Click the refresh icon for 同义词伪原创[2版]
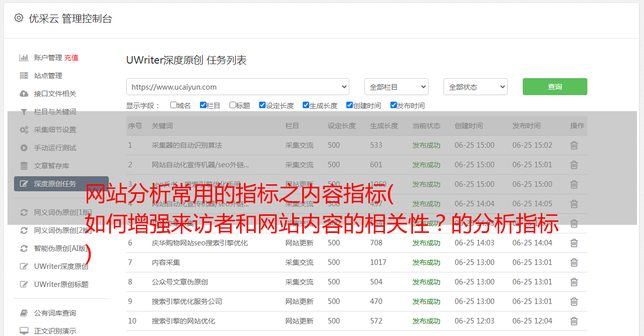This screenshot has height=336, width=644. tap(24, 230)
